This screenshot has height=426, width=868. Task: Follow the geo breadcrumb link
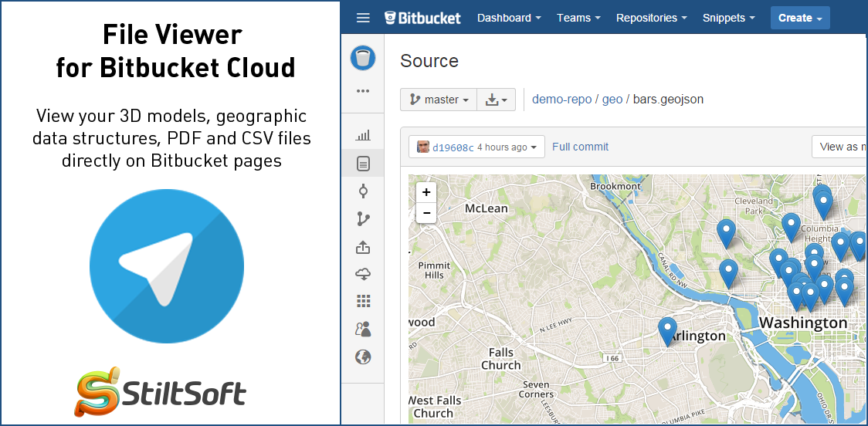[x=612, y=100]
